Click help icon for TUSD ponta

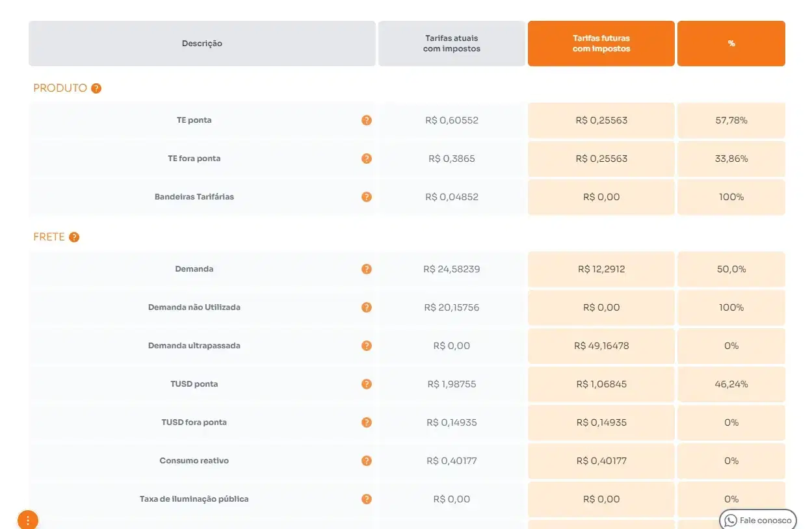tap(367, 384)
